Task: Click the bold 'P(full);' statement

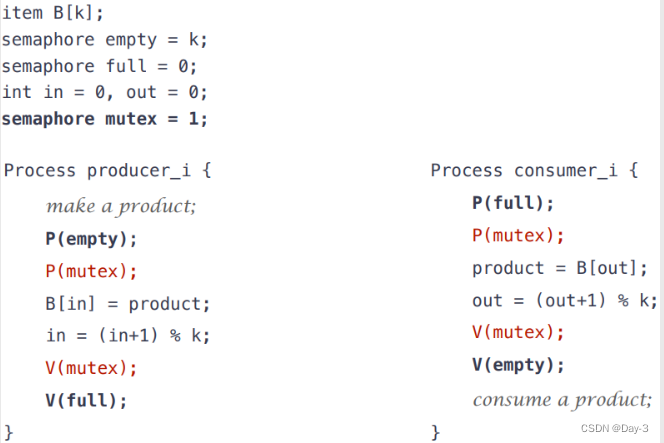Action: coord(513,203)
